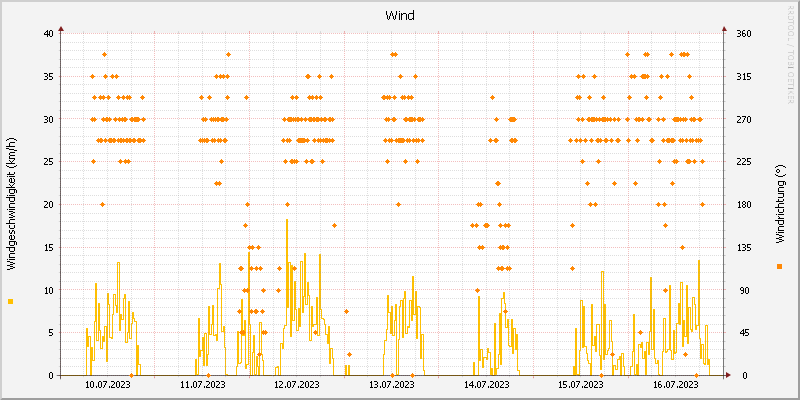This screenshot has width=800, height=400.
Task: Click the left axis value 10
Action: pyautogui.click(x=48, y=290)
